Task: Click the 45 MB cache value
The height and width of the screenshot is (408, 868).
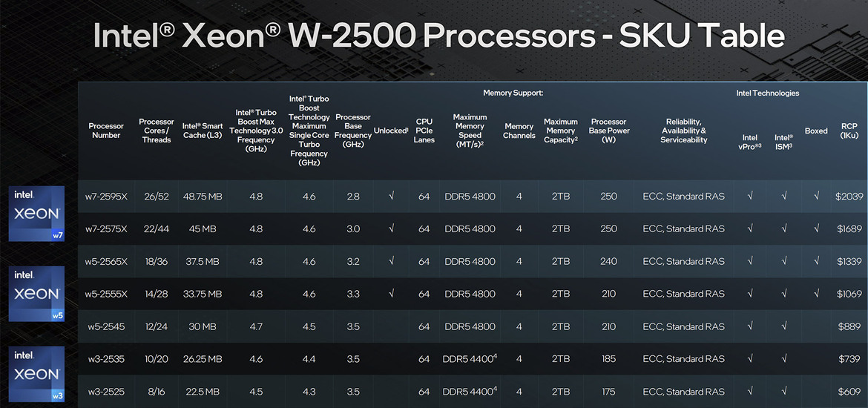Action: tap(203, 229)
